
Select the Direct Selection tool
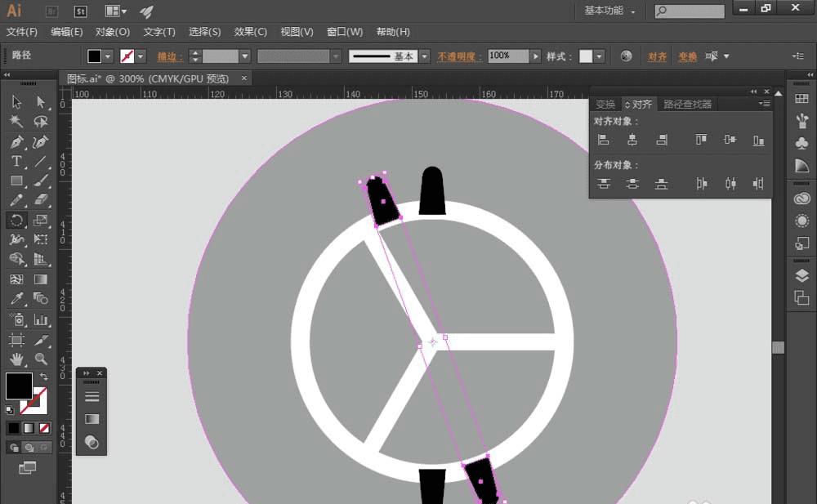coord(41,101)
